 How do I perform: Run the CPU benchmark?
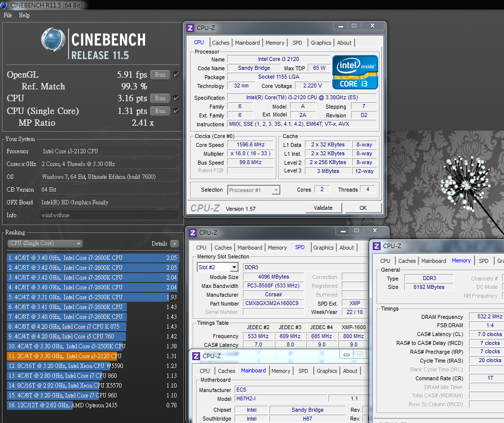(x=160, y=98)
